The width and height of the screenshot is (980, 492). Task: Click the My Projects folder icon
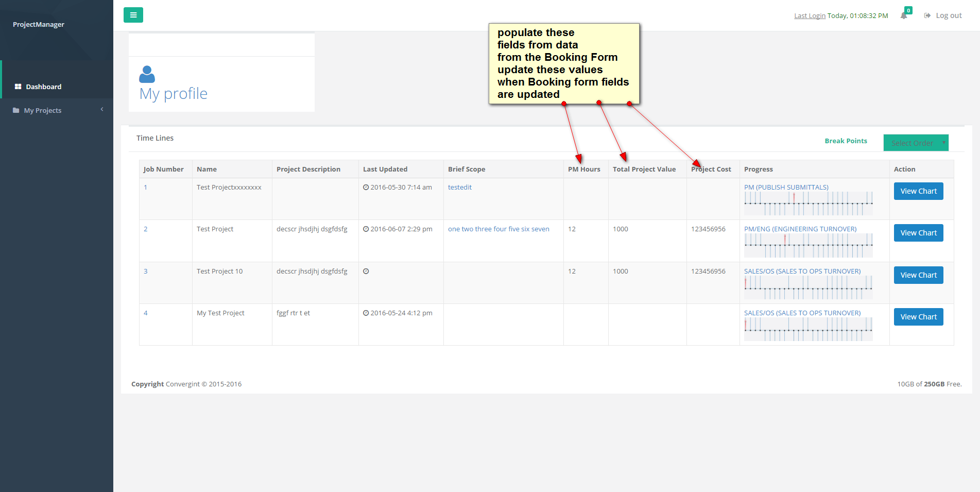pos(16,110)
